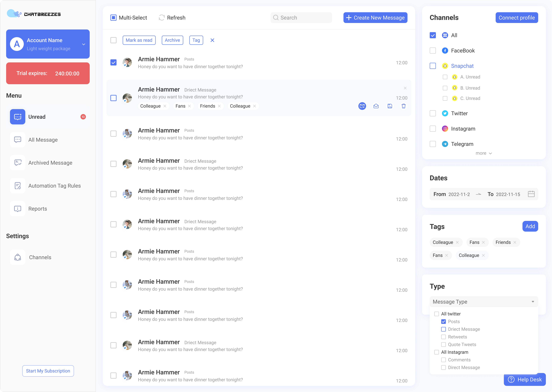
Task: Click the Telegram icon in the Channels panel
Action: pyautogui.click(x=445, y=144)
